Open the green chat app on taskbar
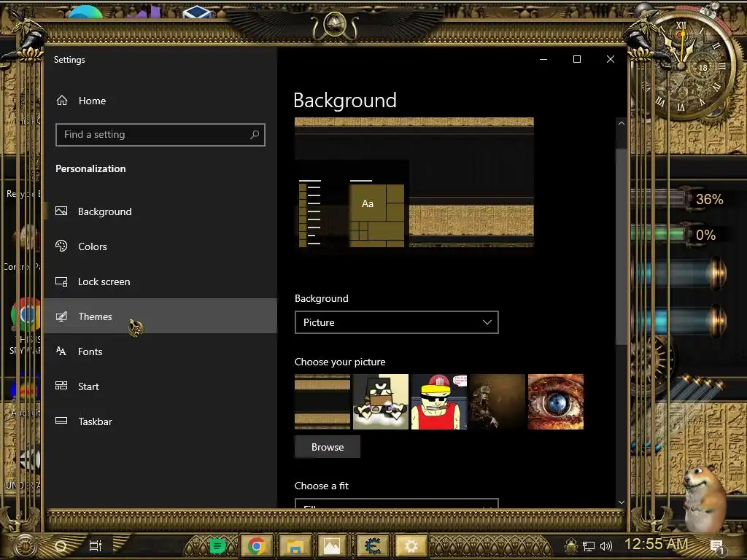 click(x=217, y=545)
